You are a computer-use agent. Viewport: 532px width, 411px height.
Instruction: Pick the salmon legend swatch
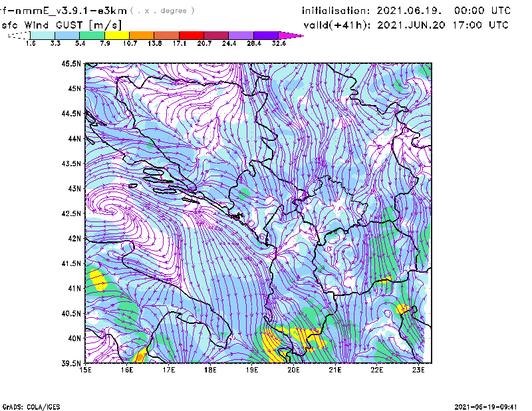coord(167,35)
